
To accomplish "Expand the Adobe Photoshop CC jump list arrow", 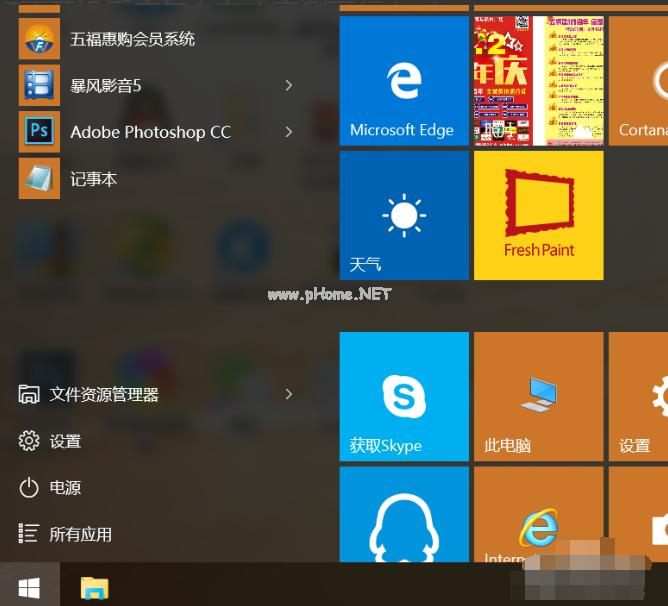I will coord(289,132).
